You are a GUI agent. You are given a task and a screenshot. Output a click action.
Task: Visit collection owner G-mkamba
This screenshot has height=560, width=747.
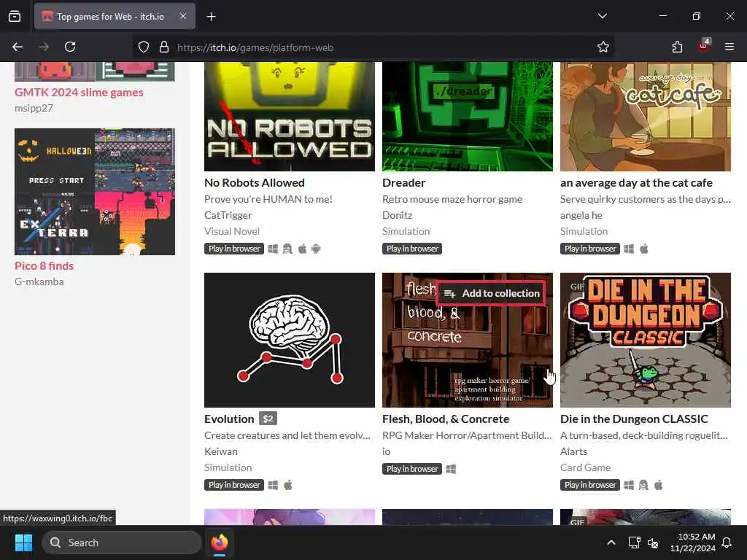[39, 281]
